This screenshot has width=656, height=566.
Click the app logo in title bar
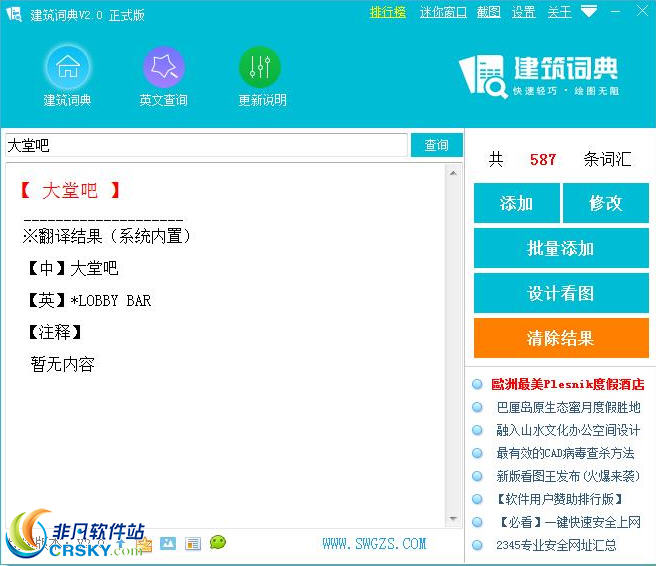[14, 14]
